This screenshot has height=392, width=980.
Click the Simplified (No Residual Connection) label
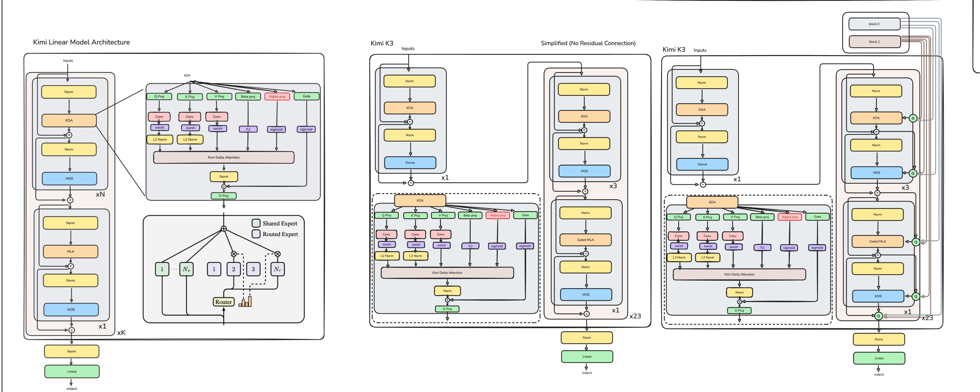[x=588, y=43]
